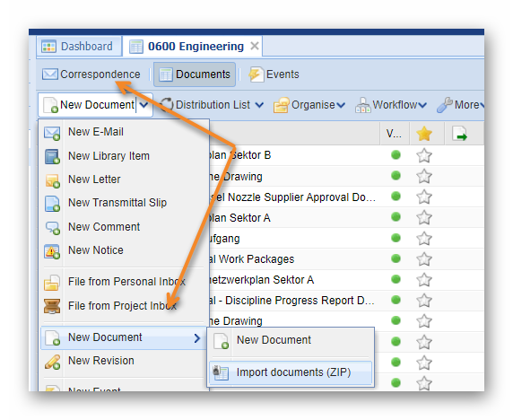Viewport: 513px width, 420px height.
Task: Click the Events lightning icon
Action: [256, 74]
